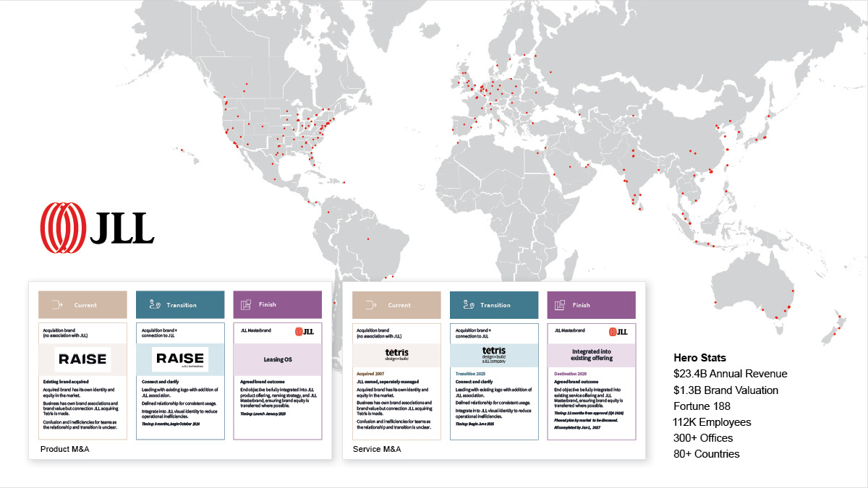Click Current arrow icon in Service M&A panel
Screen dimensions: 868x488
point(371,305)
